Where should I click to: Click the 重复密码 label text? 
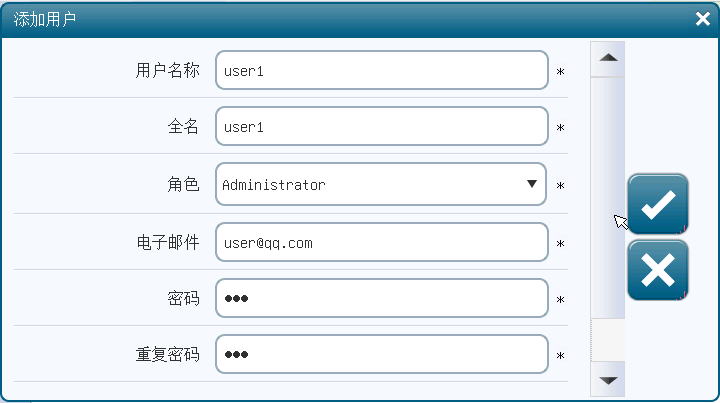coord(167,354)
